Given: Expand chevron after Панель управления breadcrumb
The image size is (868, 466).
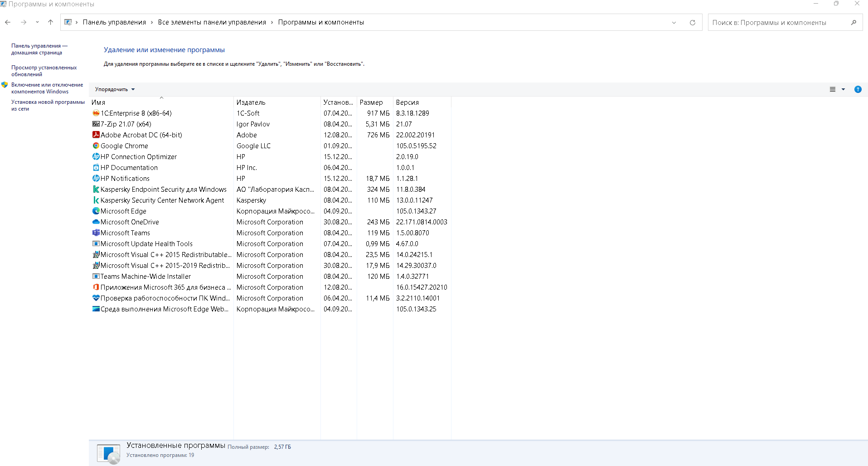Looking at the screenshot, I should (x=152, y=22).
